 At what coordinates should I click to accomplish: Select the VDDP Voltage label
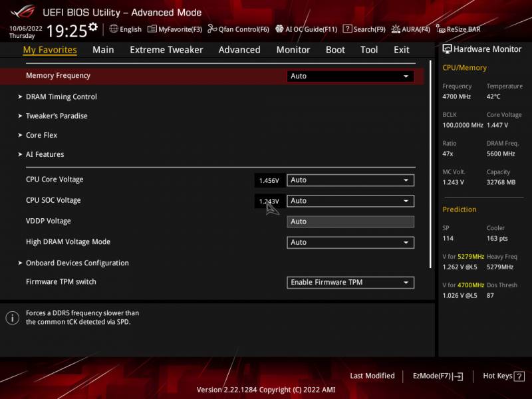coord(48,221)
